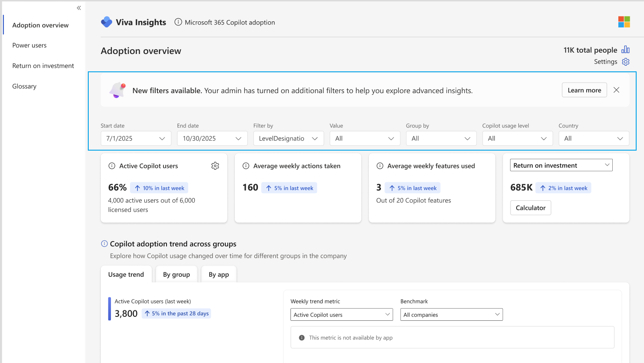Dismiss the New filters available banner
Image resolution: width=644 pixels, height=363 pixels.
(x=617, y=90)
